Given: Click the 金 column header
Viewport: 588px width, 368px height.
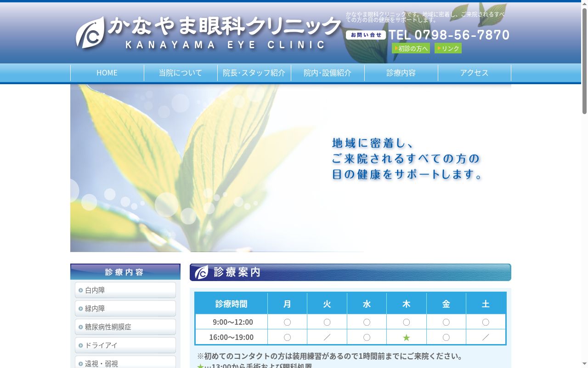Looking at the screenshot, I should (446, 304).
